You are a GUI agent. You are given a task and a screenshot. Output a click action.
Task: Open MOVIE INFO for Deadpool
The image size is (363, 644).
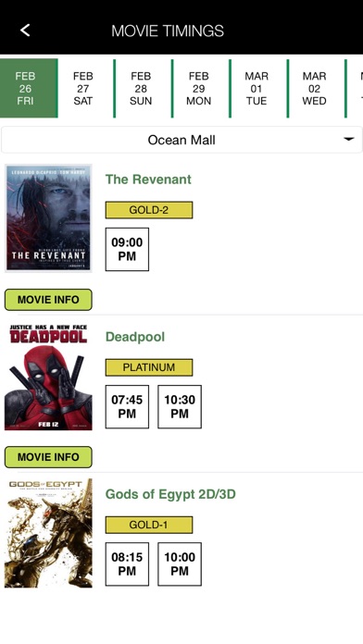48,457
